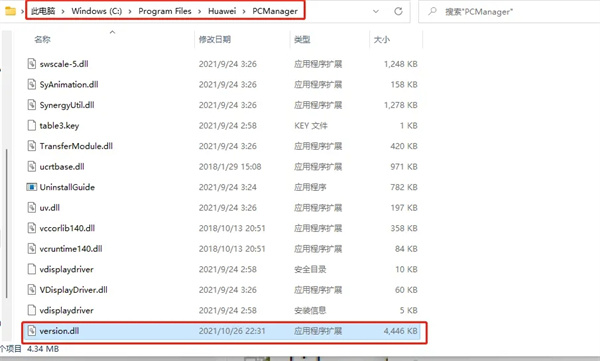The image size is (600, 361).
Task: Select the UninstallGuide application
Action: pos(67,187)
